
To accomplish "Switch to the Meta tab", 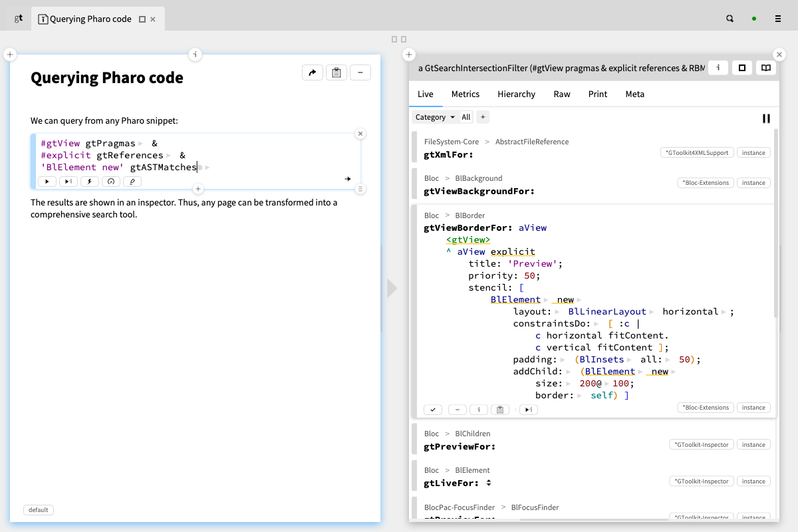I will (x=635, y=94).
